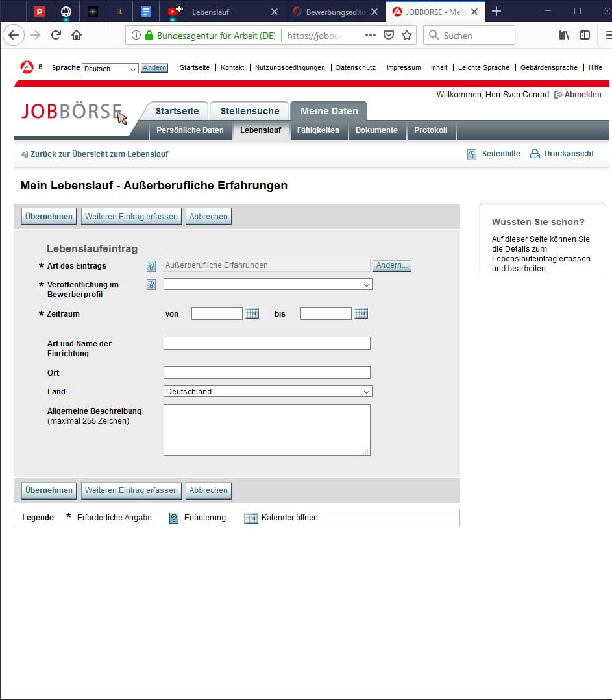Click the Bundesagentur red logo icon
The image size is (612, 700).
(x=27, y=67)
